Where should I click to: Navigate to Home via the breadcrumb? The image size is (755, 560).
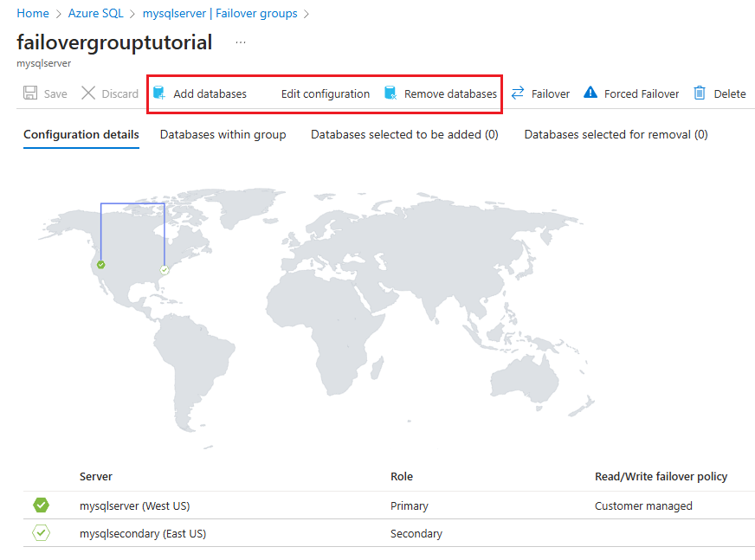[32, 13]
